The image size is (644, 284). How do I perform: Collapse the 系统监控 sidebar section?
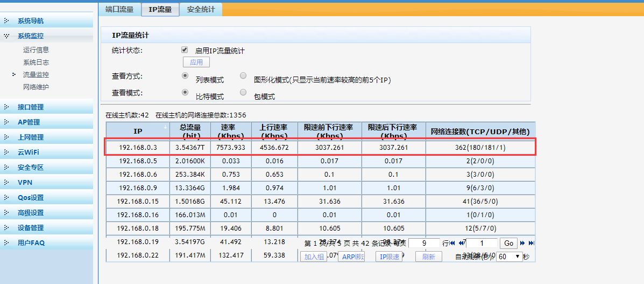pyautogui.click(x=31, y=36)
